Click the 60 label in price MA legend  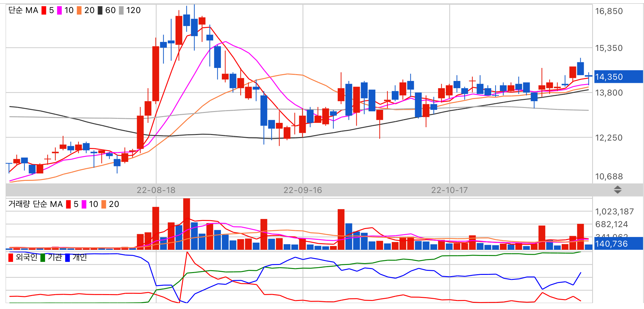point(110,10)
